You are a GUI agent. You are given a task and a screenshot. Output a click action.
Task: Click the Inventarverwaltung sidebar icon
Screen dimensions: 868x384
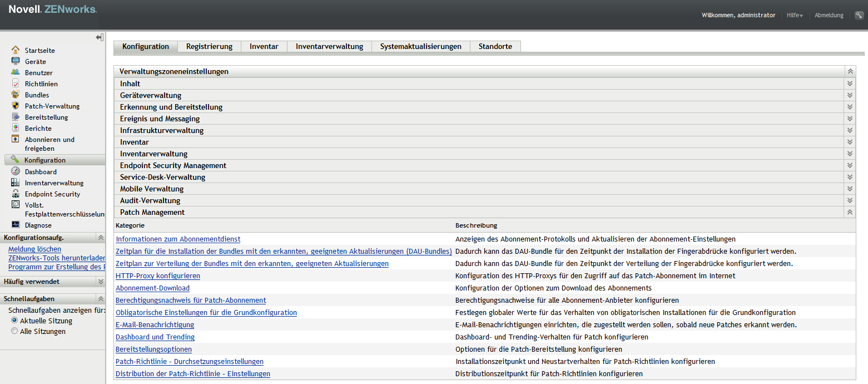tap(16, 183)
